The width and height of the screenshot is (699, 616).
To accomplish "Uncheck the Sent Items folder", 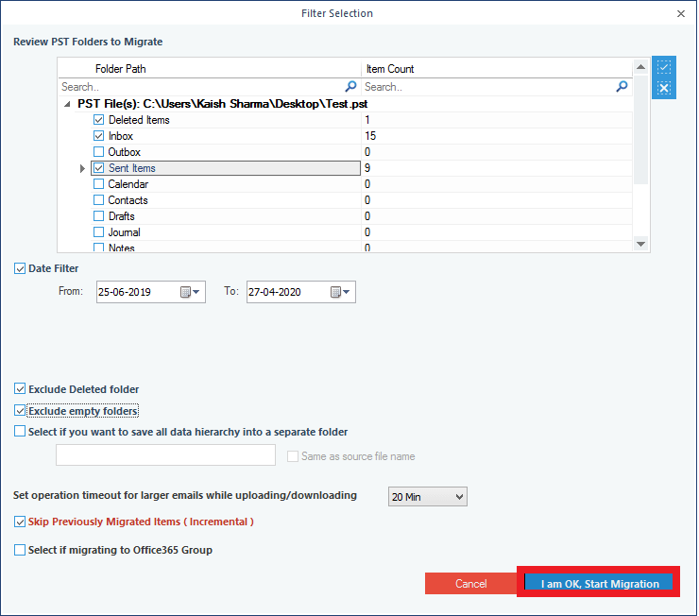I will (98, 168).
